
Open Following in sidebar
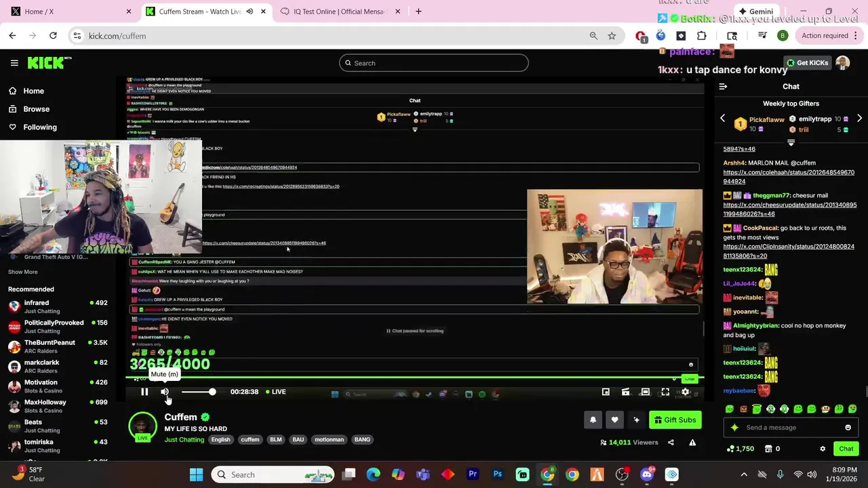point(39,127)
